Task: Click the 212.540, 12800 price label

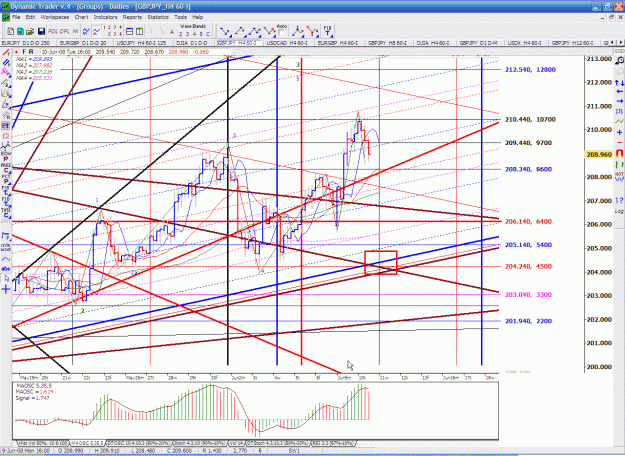Action: pos(530,70)
